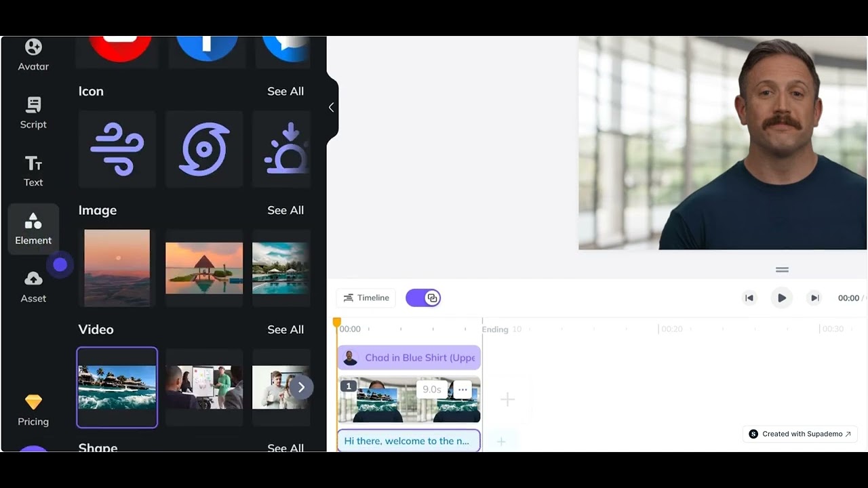Select the Text tool in sidebar

click(x=33, y=171)
